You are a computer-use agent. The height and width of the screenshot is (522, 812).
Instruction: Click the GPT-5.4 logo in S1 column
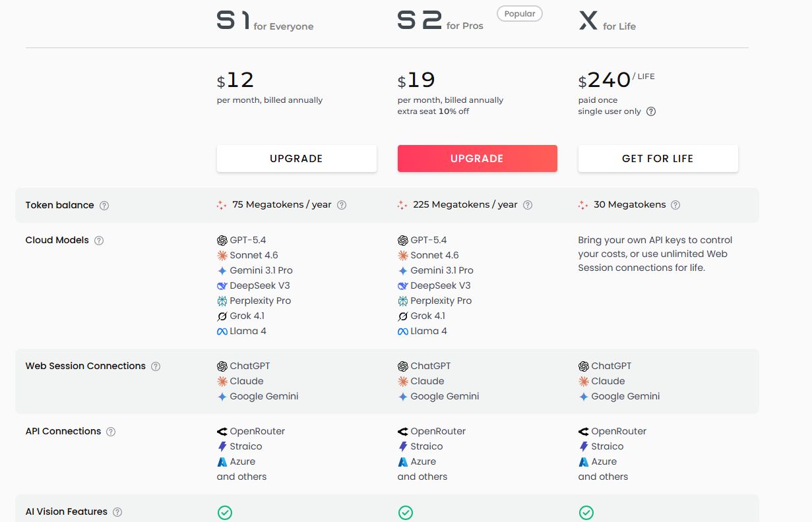point(222,241)
